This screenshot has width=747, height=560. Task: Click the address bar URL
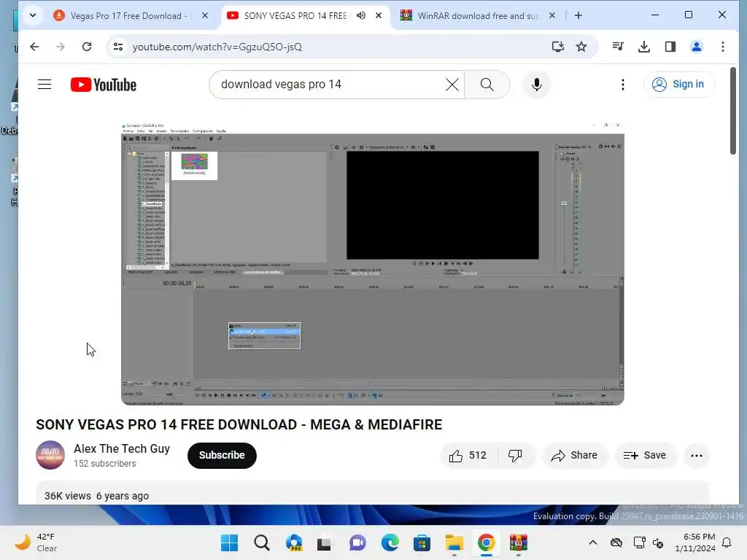pyautogui.click(x=217, y=47)
